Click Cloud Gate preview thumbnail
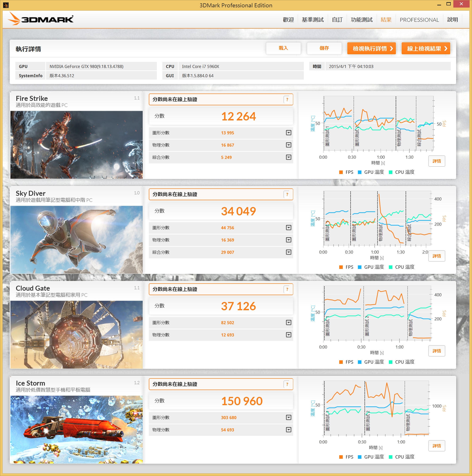The width and height of the screenshot is (472, 476). tap(76, 334)
